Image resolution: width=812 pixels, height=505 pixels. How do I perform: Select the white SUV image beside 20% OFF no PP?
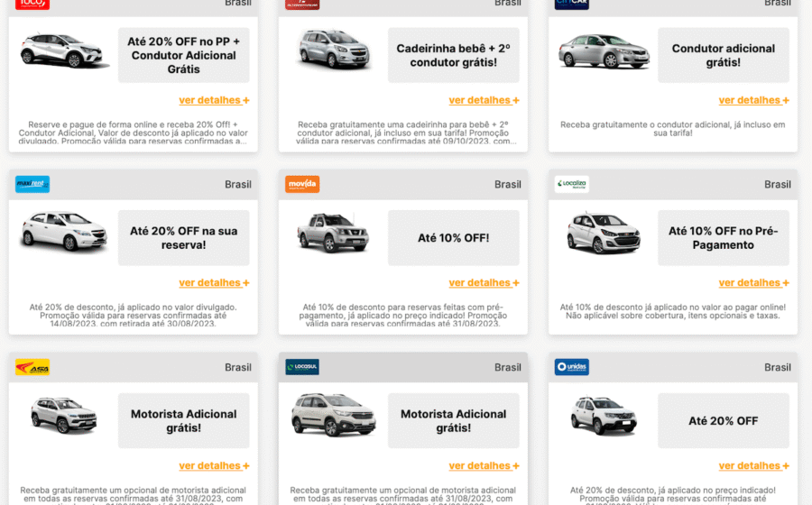63,50
